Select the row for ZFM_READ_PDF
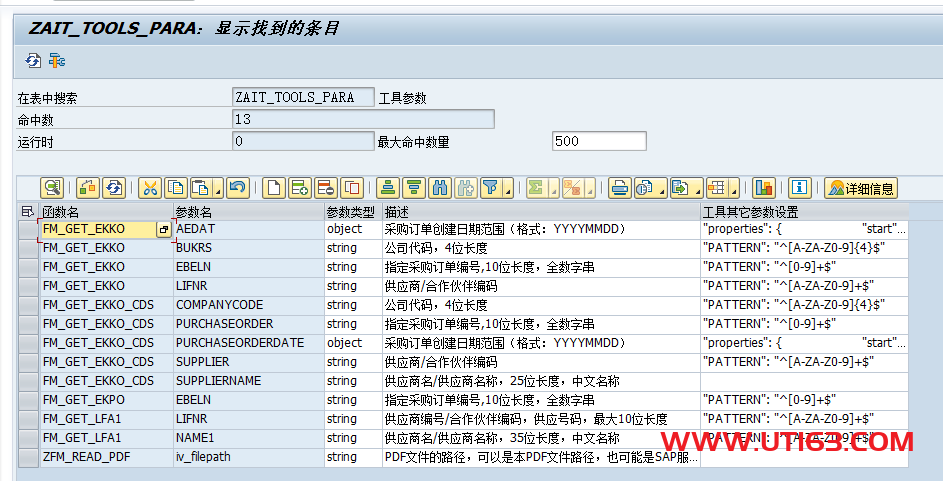 [28, 457]
